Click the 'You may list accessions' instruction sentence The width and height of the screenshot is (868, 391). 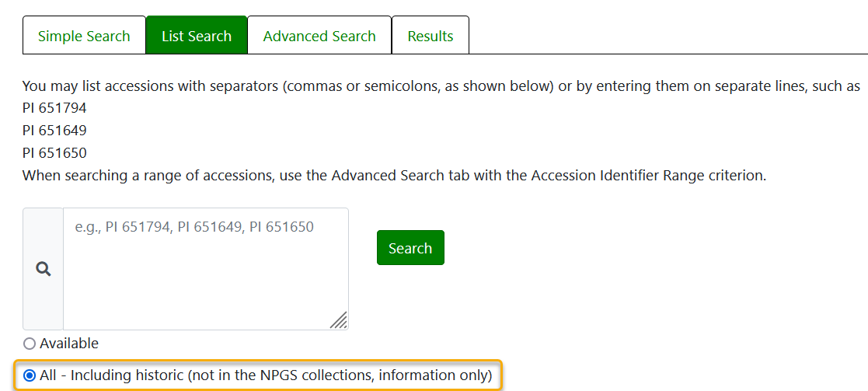point(441,86)
